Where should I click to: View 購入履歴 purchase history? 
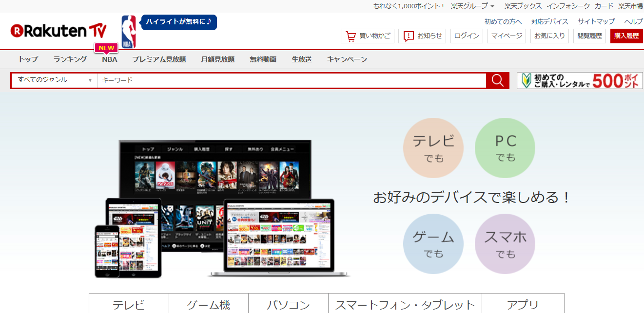pos(626,36)
